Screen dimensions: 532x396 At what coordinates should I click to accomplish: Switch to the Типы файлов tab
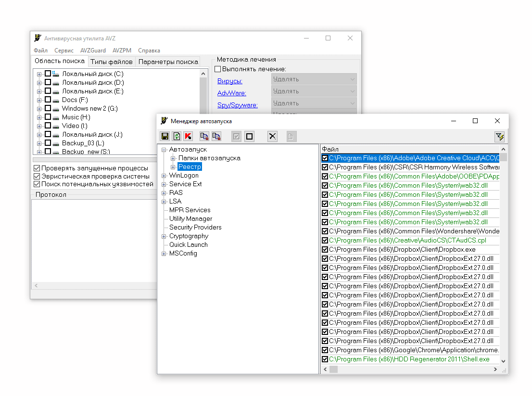[111, 62]
